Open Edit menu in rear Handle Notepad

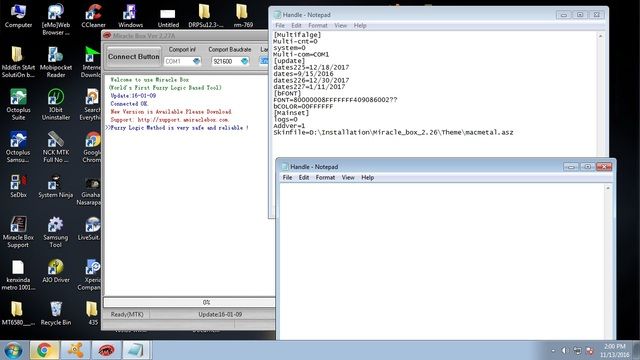(x=296, y=25)
